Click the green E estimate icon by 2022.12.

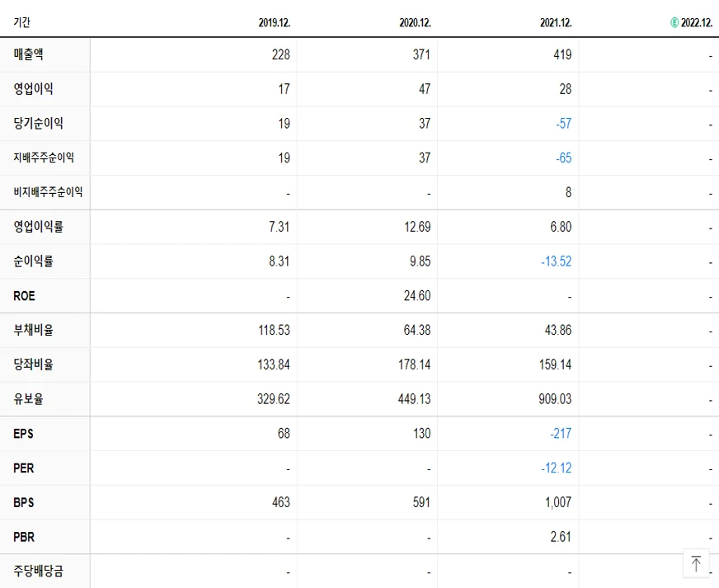674,22
